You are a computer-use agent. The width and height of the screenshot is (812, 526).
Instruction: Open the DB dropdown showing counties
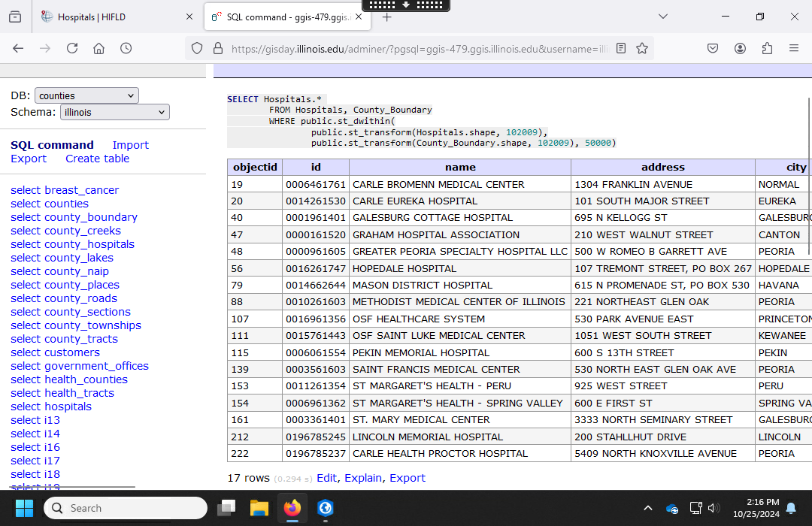(86, 95)
